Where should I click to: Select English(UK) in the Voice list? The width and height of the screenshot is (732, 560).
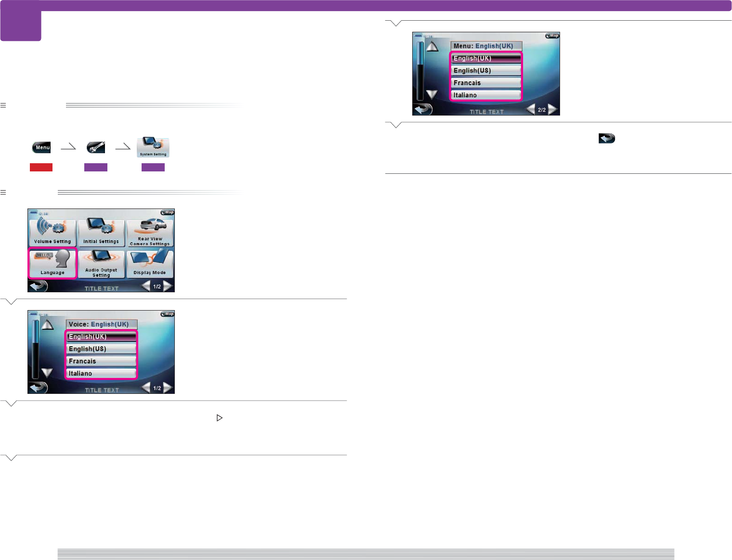[x=101, y=337]
